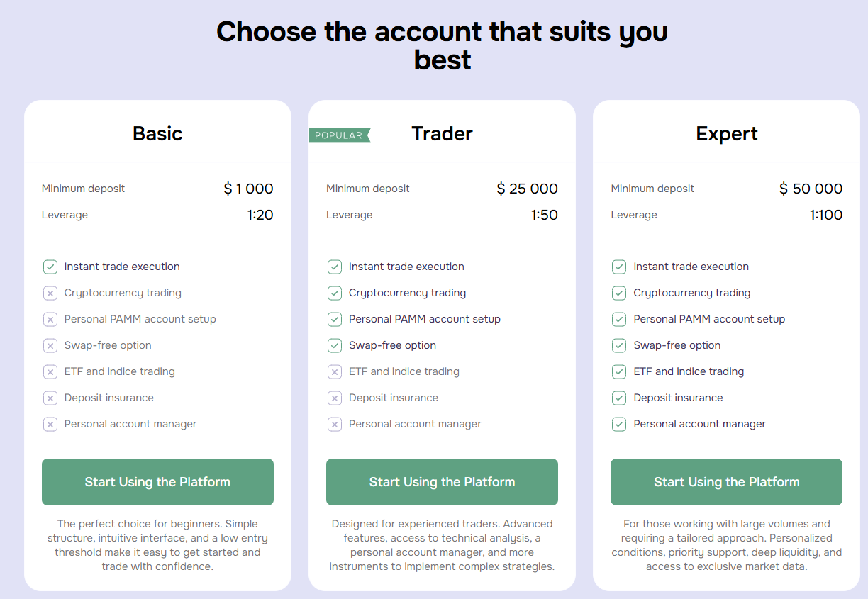Click the X icon beside Trader ETF and indice trading
The width and height of the screenshot is (868, 599).
pyautogui.click(x=335, y=371)
